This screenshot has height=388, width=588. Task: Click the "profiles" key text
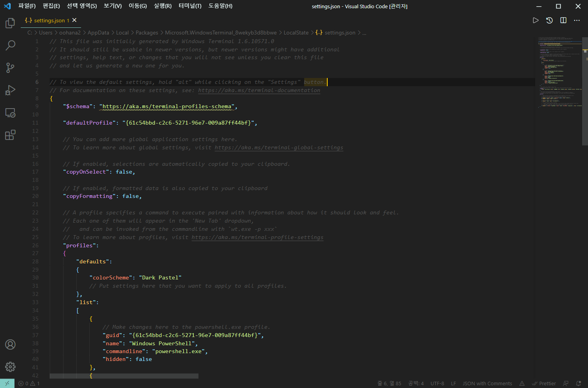point(79,245)
